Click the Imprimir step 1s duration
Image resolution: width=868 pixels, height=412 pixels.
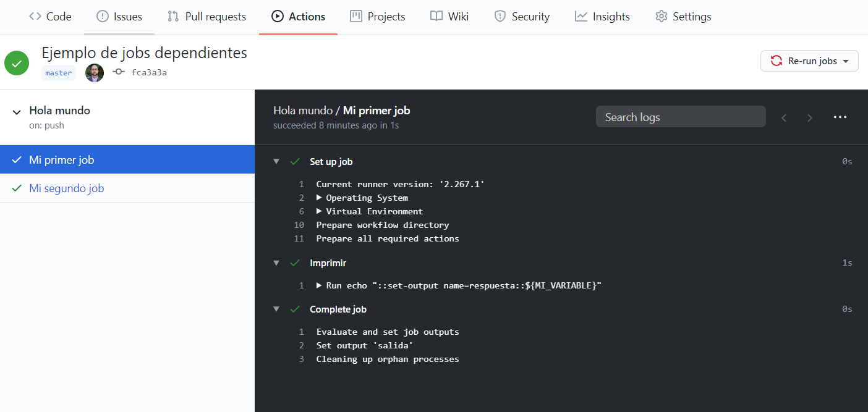(x=847, y=263)
